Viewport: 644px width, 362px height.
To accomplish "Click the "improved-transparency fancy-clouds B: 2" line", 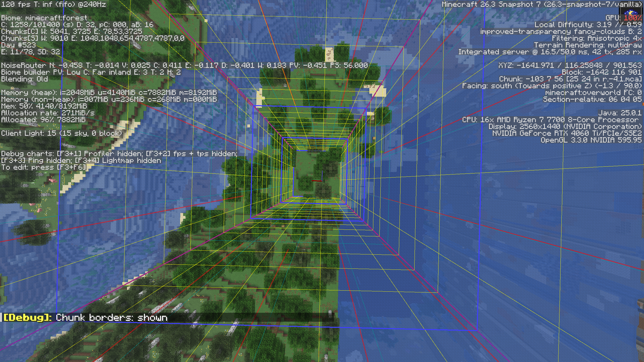I will click(x=561, y=31).
